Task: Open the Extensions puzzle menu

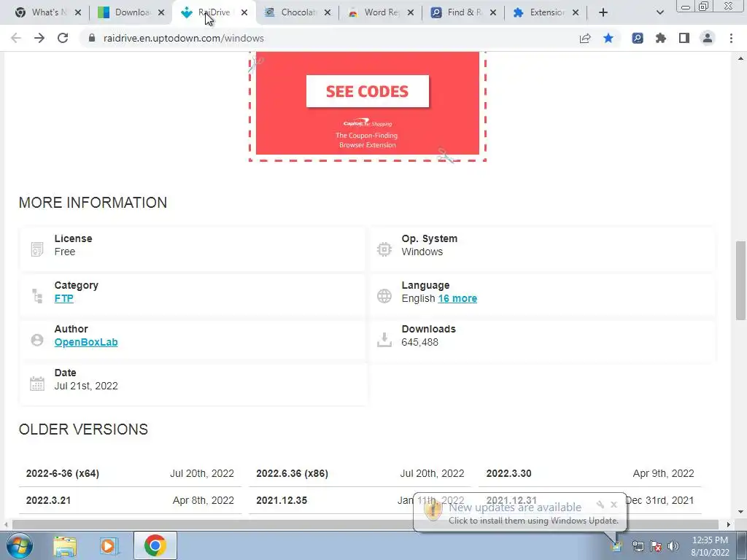Action: [x=661, y=38]
